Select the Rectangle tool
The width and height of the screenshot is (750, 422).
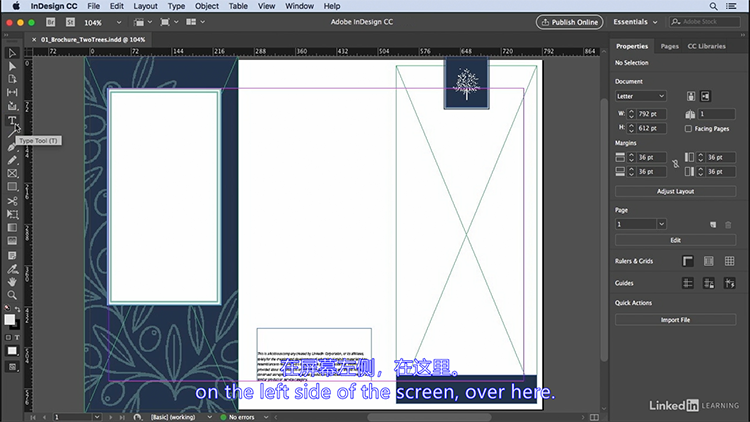point(12,187)
